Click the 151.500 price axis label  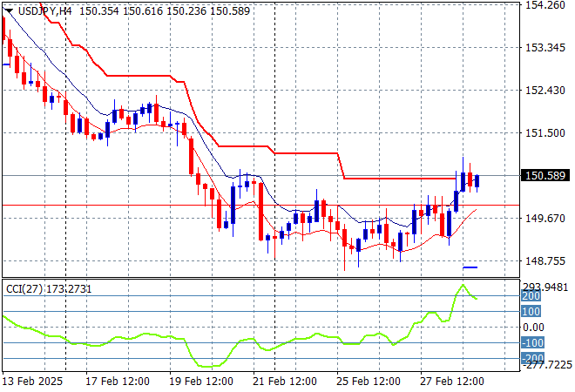[544, 132]
